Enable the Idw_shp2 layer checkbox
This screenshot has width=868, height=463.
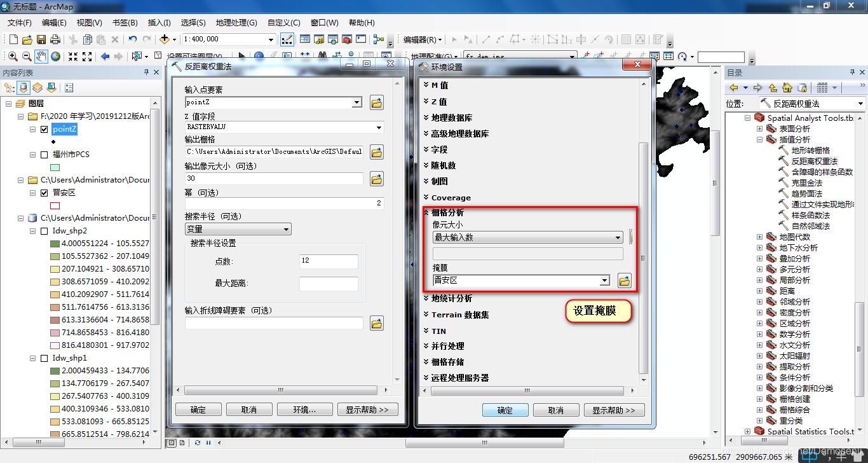(44, 231)
